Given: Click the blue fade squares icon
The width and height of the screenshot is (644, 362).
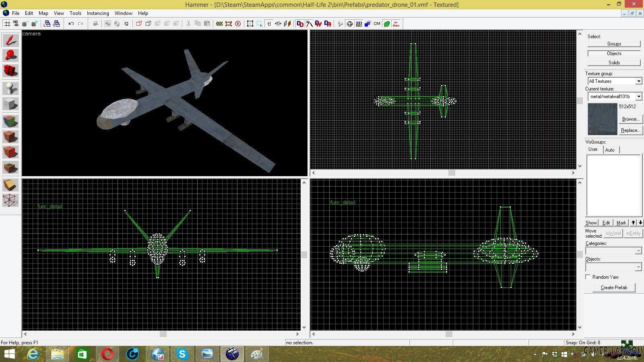Looking at the screenshot, I should (x=367, y=24).
